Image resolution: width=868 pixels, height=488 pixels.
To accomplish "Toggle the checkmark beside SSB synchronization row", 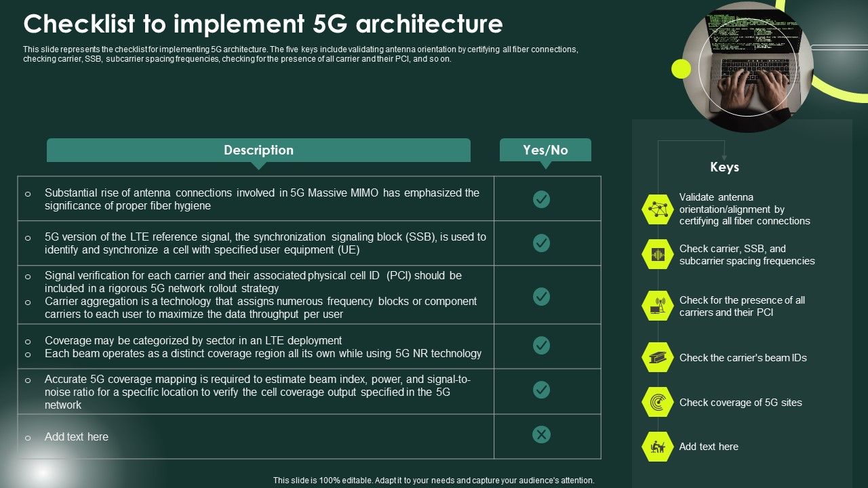I will pyautogui.click(x=540, y=243).
